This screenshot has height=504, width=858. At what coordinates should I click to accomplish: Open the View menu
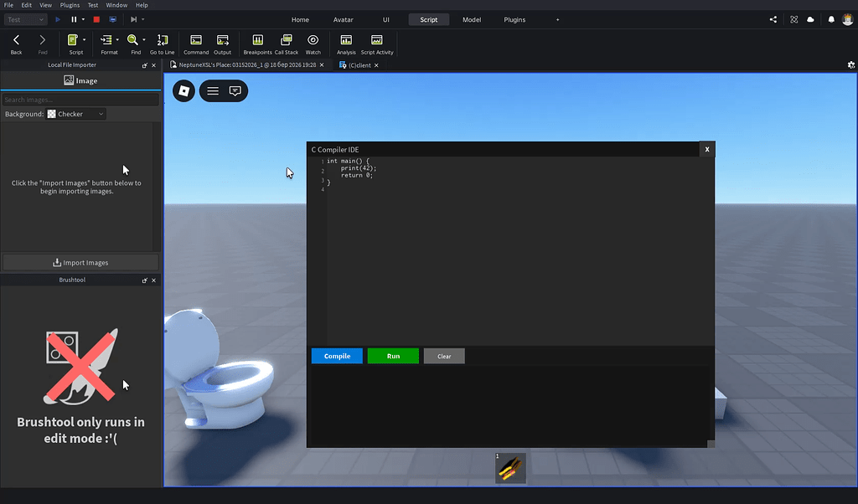[45, 5]
